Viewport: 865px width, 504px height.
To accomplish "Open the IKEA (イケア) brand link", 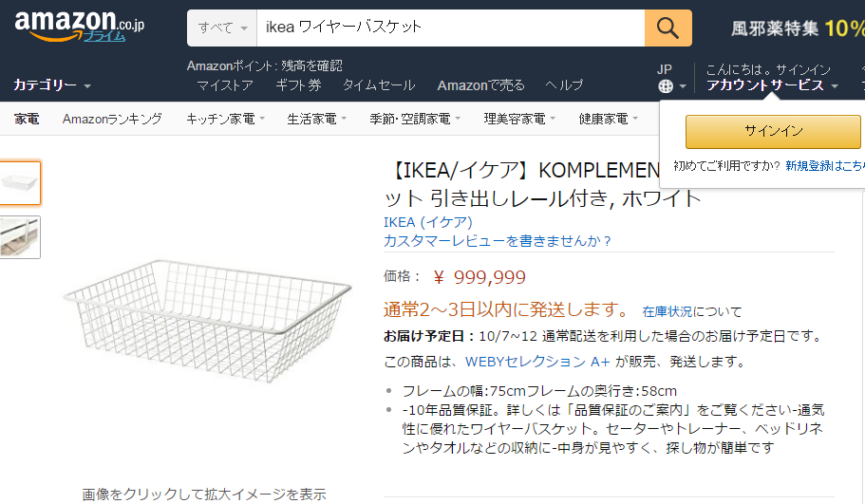I will (427, 222).
